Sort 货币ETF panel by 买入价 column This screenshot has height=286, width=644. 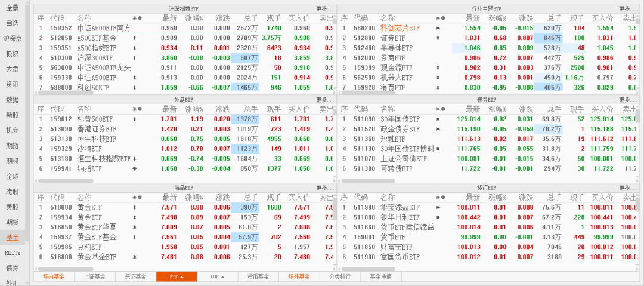[602, 198]
